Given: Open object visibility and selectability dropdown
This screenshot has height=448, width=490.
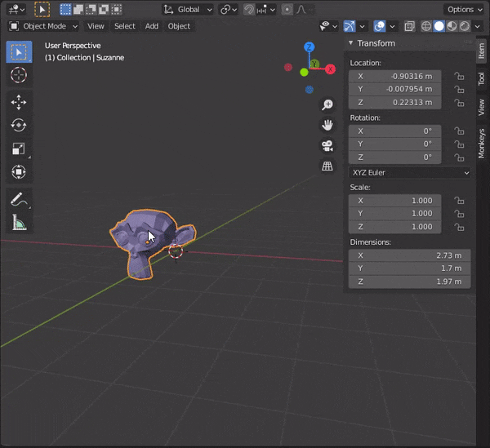Looking at the screenshot, I should point(328,27).
